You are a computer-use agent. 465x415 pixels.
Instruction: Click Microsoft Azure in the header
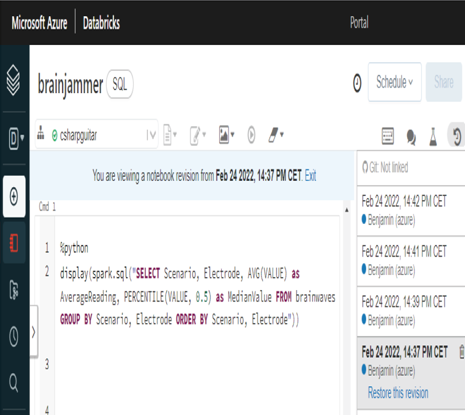39,23
